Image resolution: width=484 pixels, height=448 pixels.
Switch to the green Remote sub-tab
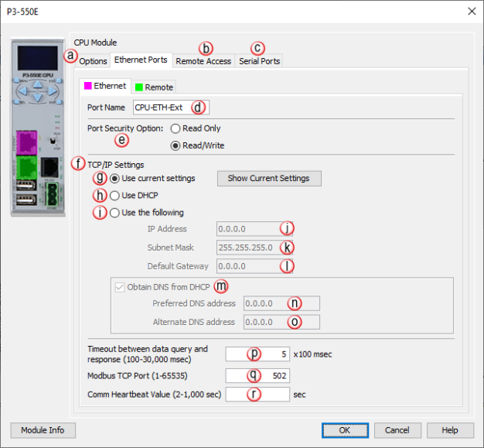click(x=153, y=87)
